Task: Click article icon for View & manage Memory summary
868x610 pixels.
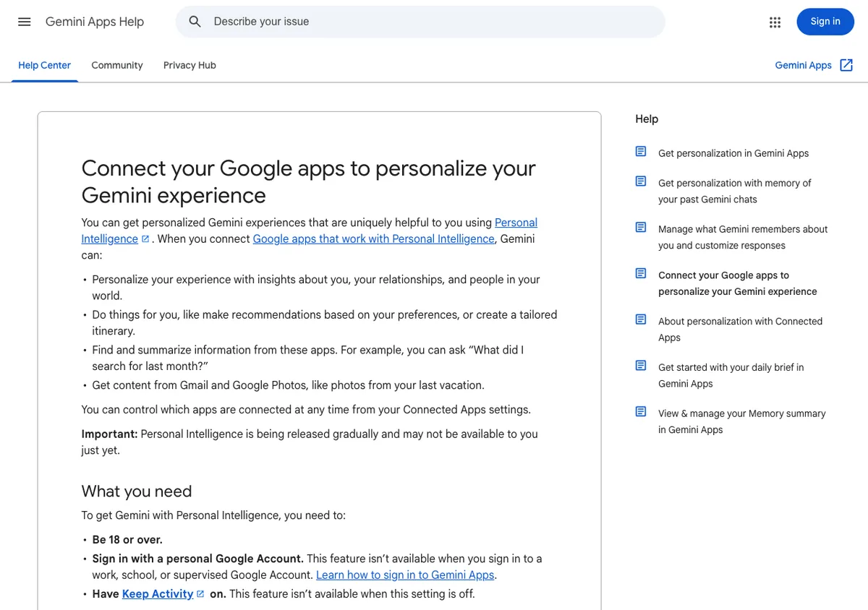Action: point(641,412)
